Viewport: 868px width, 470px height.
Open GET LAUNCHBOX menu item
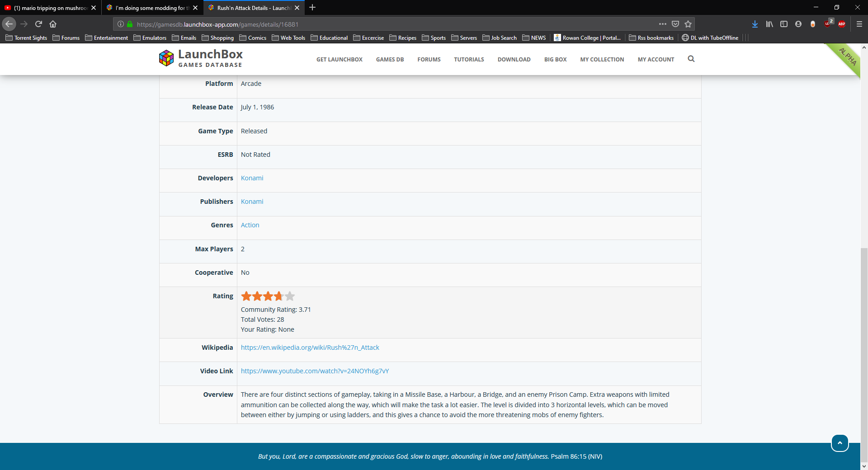click(340, 59)
